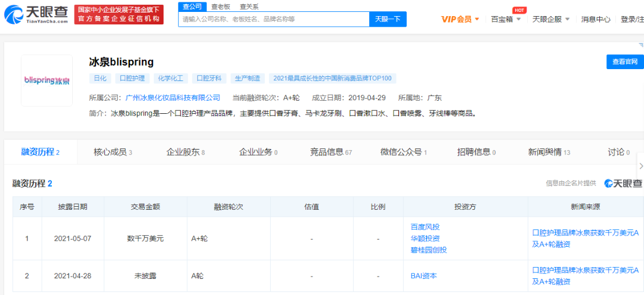
Task: Switch to the 企业股东 tab
Action: [185, 152]
